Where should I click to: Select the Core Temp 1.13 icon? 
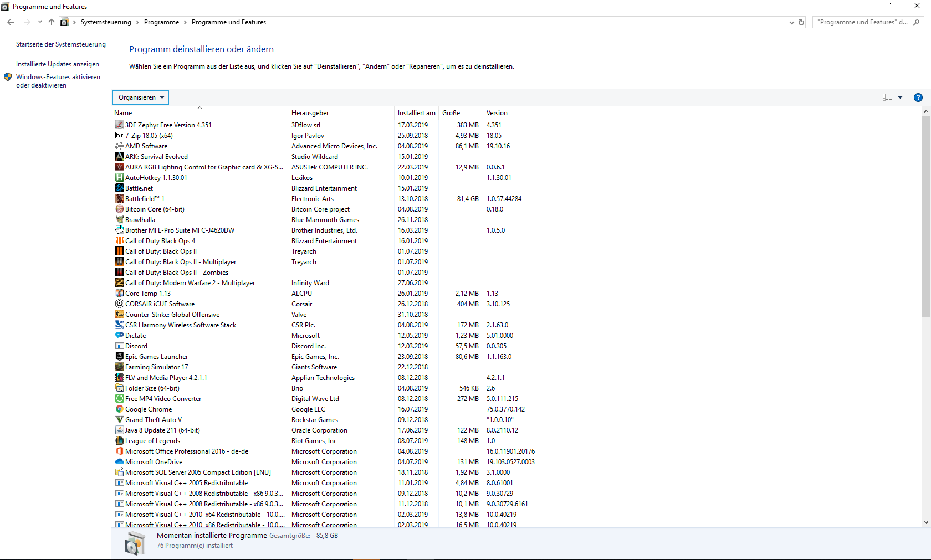[x=119, y=294]
